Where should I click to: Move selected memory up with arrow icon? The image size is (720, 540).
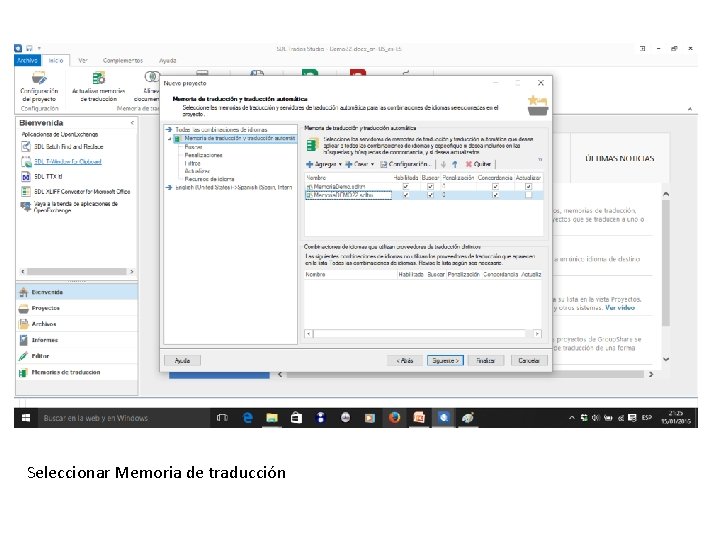[x=455, y=164]
